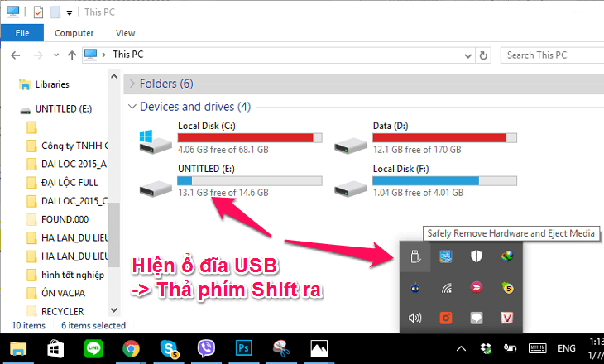
Task: Expand the Folders (6) group
Action: 132,84
